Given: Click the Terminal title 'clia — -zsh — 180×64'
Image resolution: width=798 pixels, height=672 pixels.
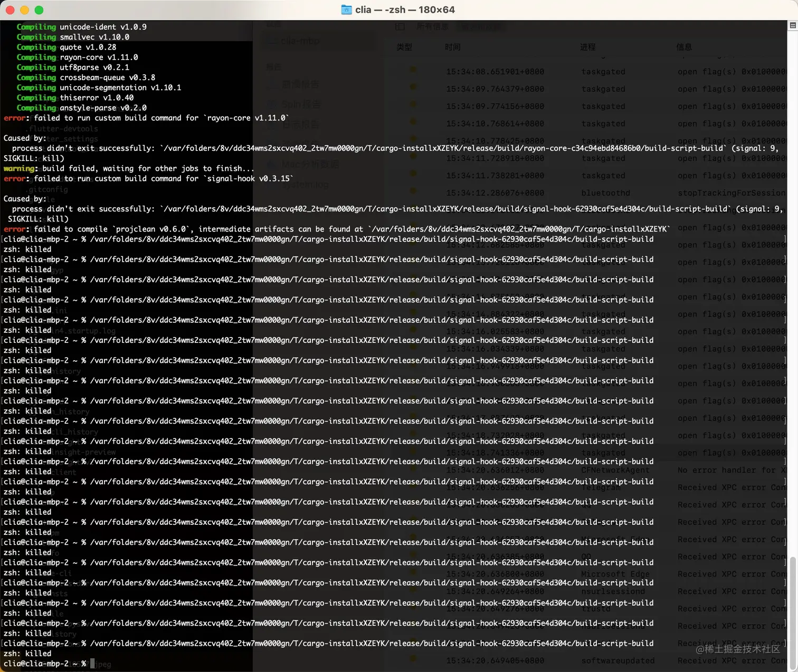Looking at the screenshot, I should [405, 9].
